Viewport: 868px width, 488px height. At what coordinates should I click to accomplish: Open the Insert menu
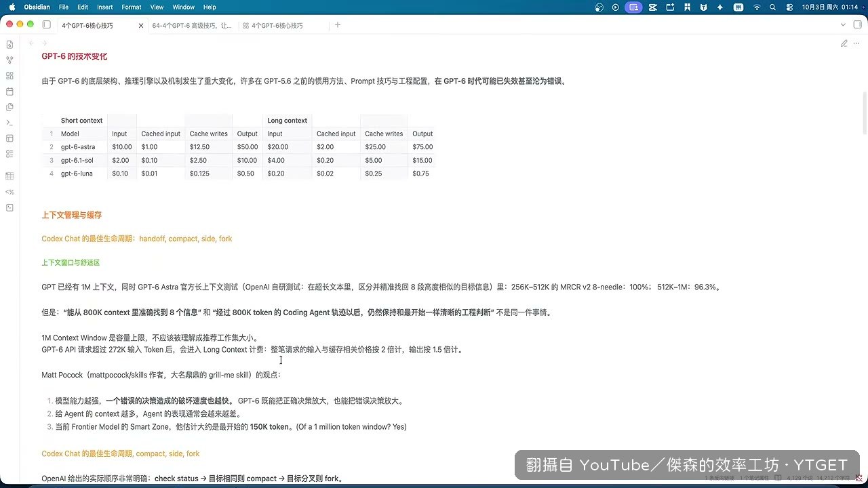click(105, 7)
